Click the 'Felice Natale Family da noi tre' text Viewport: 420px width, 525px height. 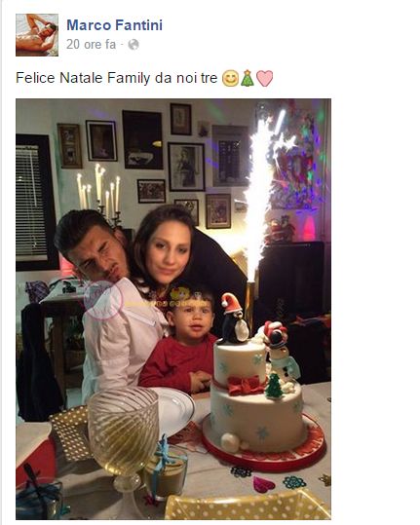pos(117,78)
